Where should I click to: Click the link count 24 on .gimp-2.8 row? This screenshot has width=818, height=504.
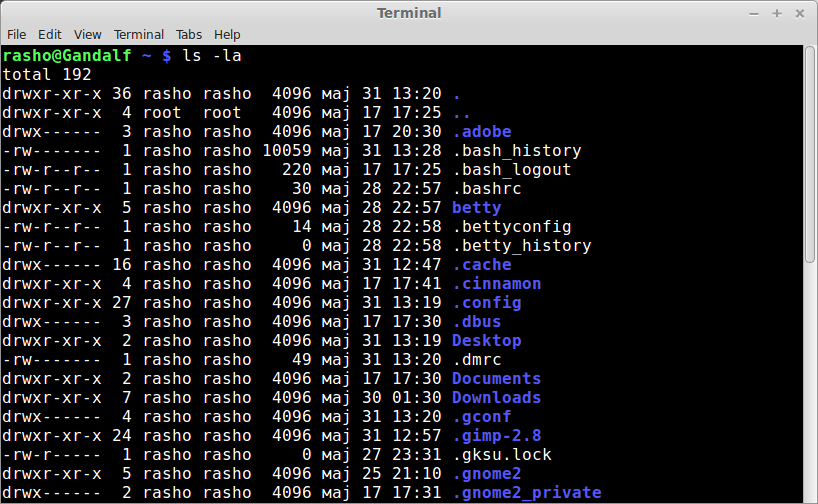click(x=122, y=436)
